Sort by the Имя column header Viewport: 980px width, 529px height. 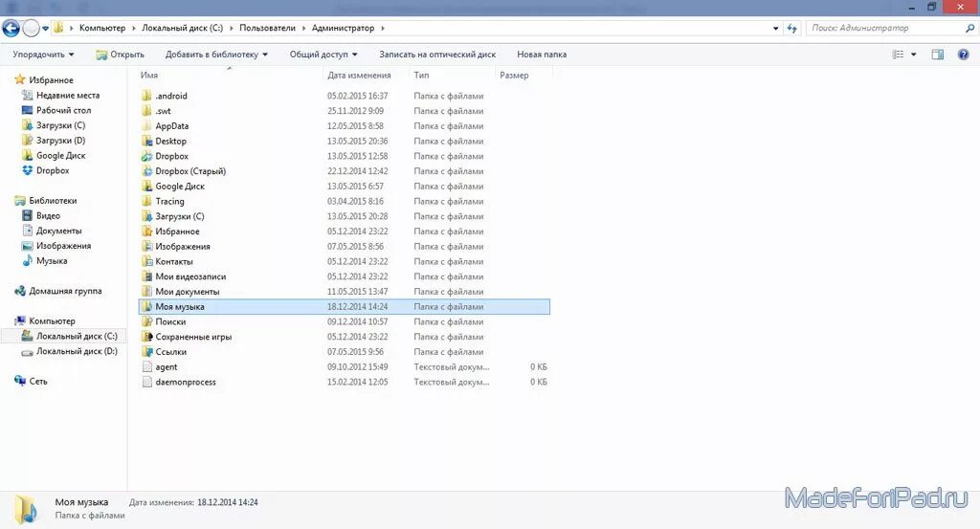(148, 75)
